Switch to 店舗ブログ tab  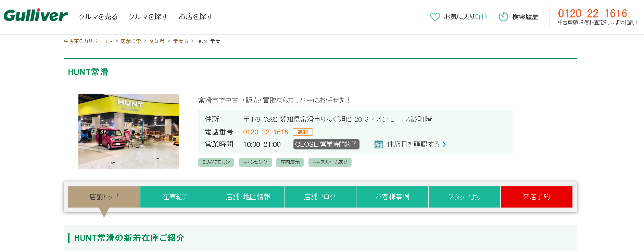[x=320, y=197]
